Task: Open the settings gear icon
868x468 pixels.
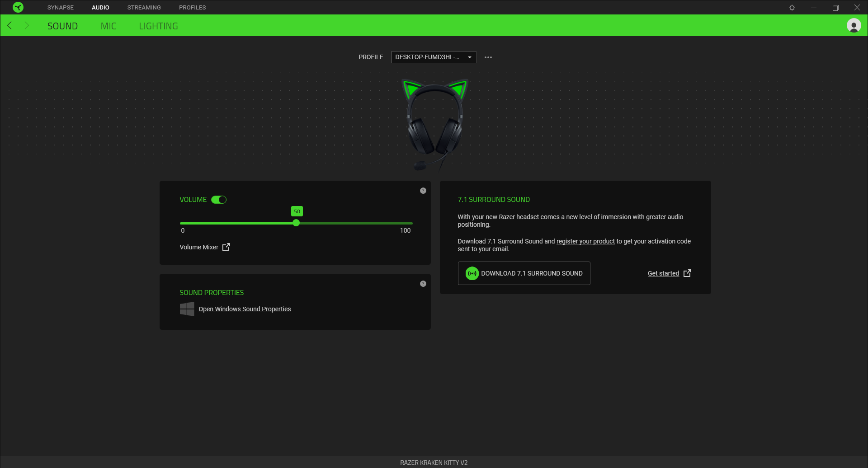Action: coord(792,8)
